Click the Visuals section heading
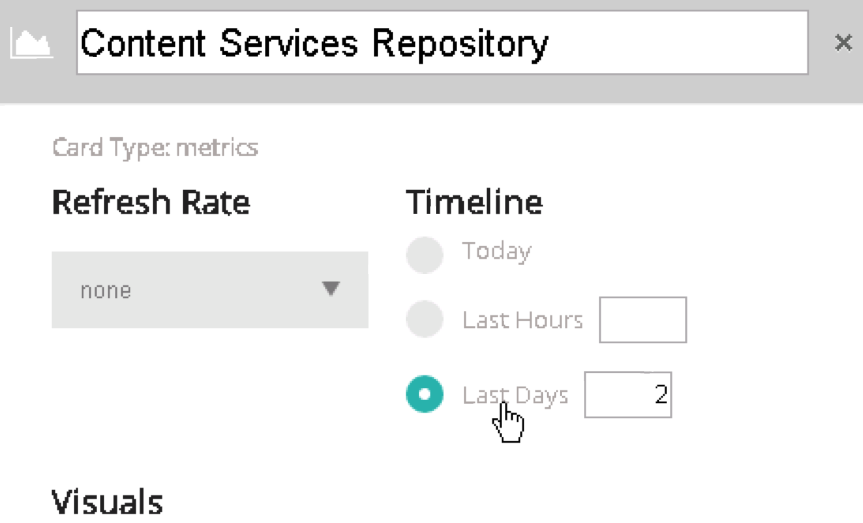 pyautogui.click(x=107, y=502)
